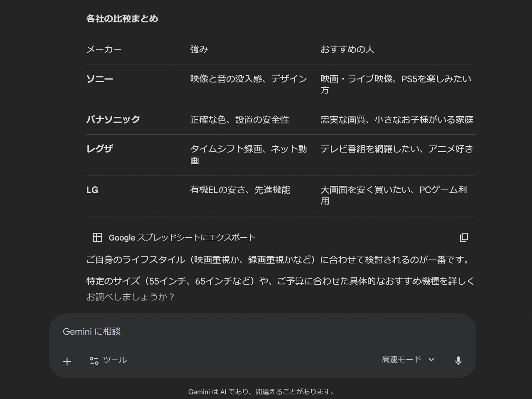Click the 強み column header

tap(199, 49)
